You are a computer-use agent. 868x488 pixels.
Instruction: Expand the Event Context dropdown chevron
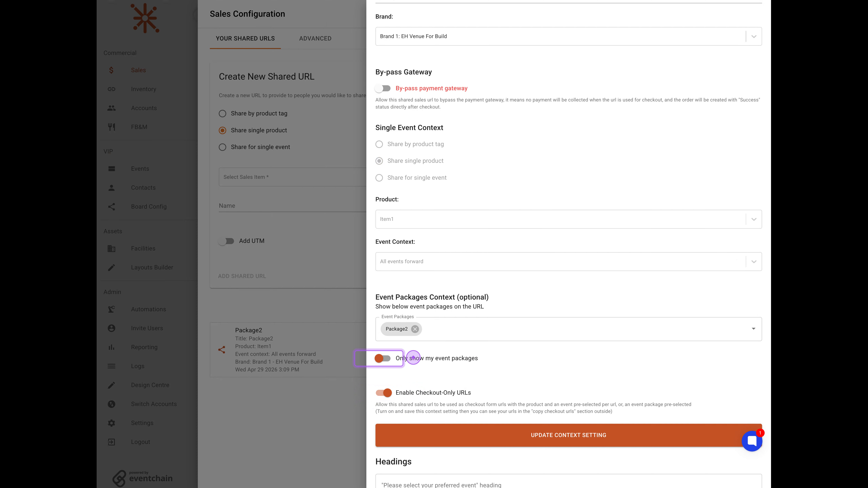[x=754, y=262]
